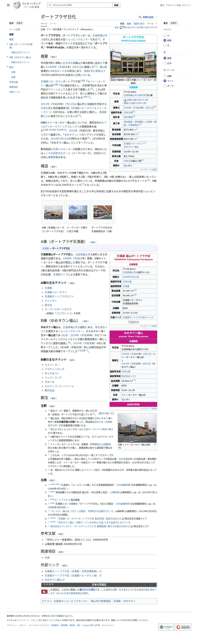Open the 福山駅 link in 概要
The height and width of the screenshot is (644, 198).
click(x=103, y=67)
